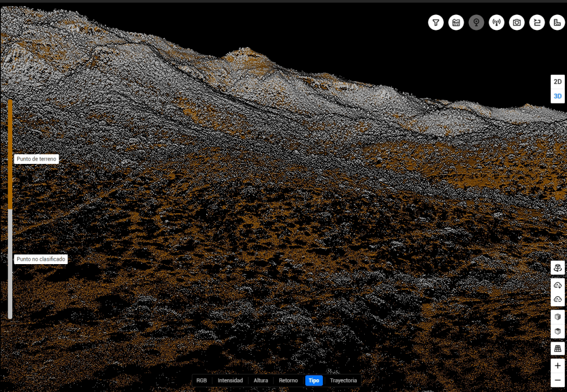Zoom in with the plus button
Screen dimensions: 567x392
[x=558, y=366]
